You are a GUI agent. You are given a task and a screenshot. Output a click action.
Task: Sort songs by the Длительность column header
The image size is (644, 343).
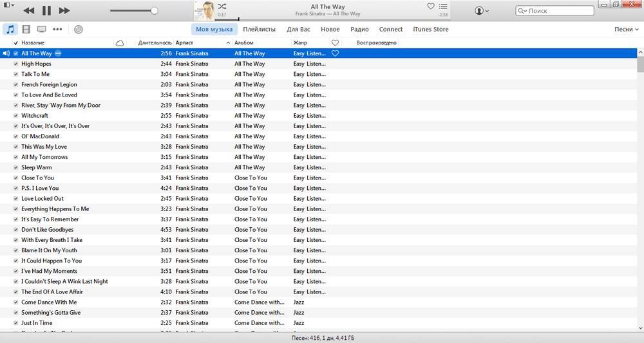pos(155,42)
